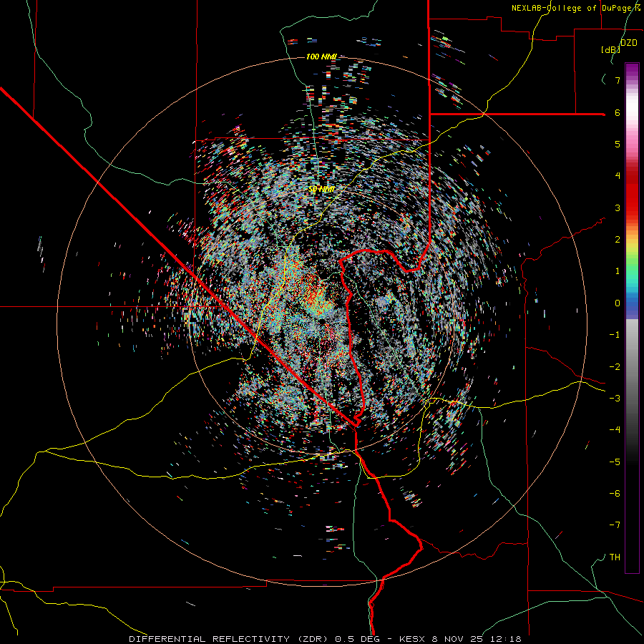Click the TH label on the scale
644x644 pixels.
coord(615,557)
